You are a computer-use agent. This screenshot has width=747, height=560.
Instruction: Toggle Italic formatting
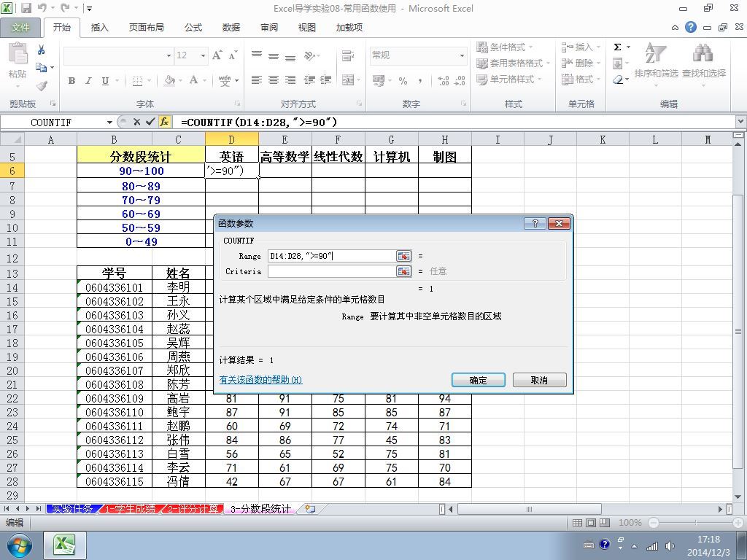click(x=88, y=80)
